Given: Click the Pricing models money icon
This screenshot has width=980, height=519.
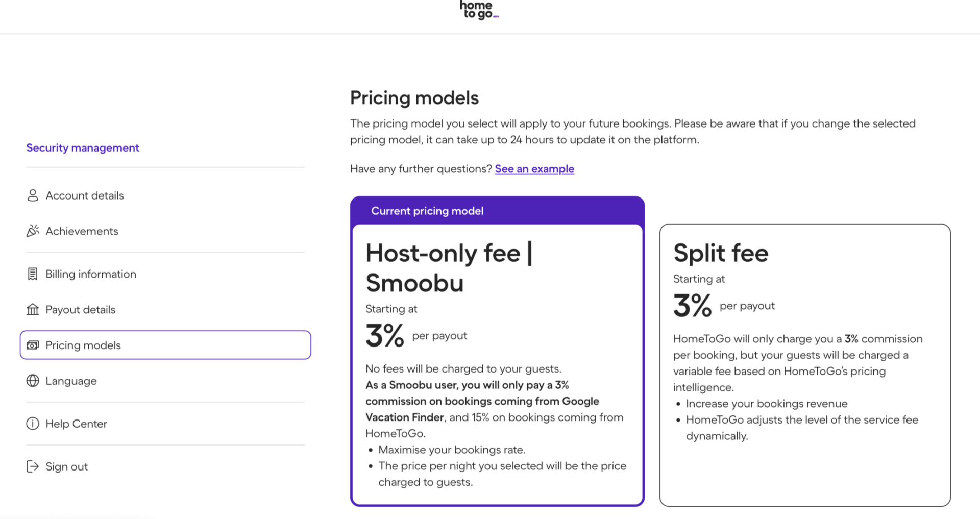Looking at the screenshot, I should coord(33,345).
